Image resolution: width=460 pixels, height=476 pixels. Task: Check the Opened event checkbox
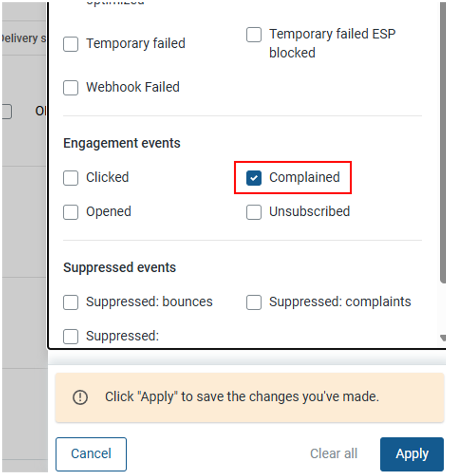tap(71, 212)
